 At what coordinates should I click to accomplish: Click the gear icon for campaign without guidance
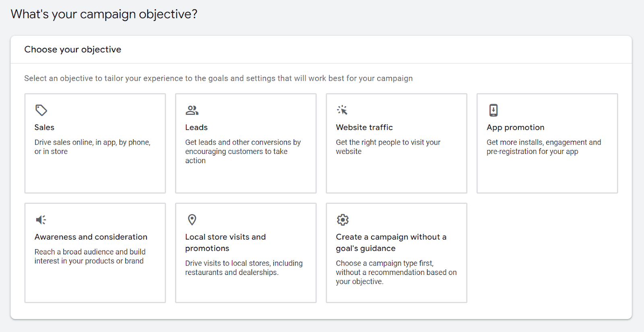(x=342, y=219)
